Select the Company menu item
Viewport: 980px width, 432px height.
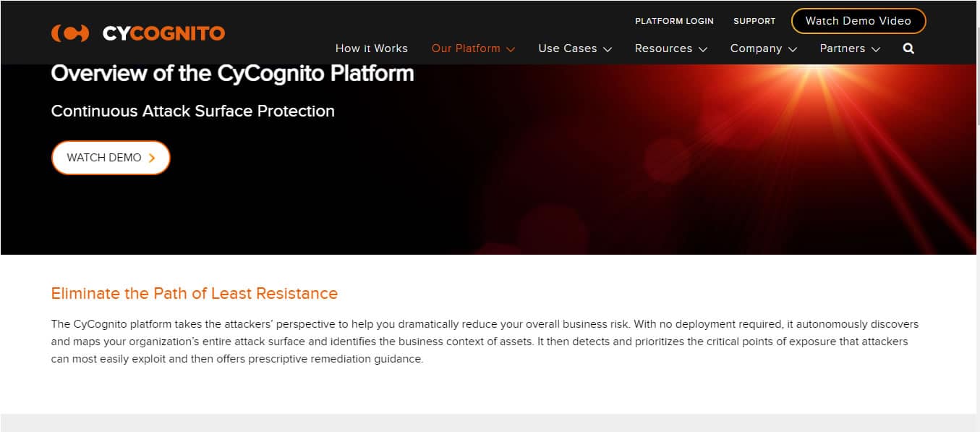tap(756, 48)
